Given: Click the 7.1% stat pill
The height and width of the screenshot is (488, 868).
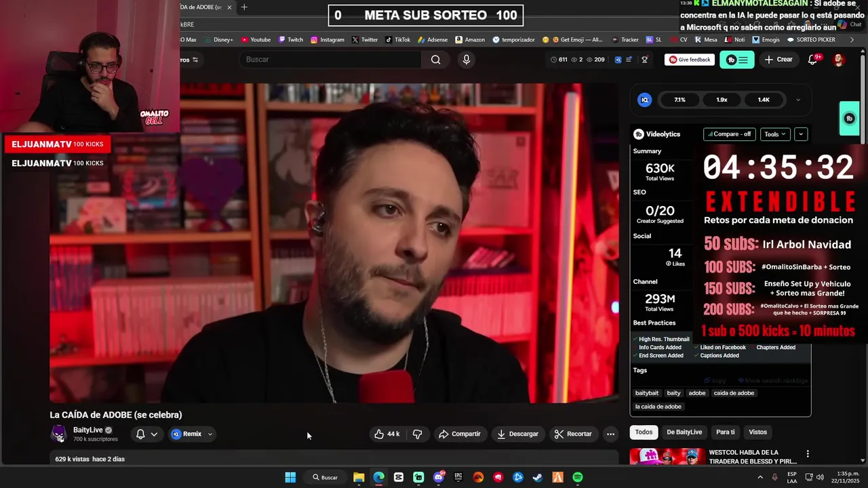Looking at the screenshot, I should click(x=679, y=100).
